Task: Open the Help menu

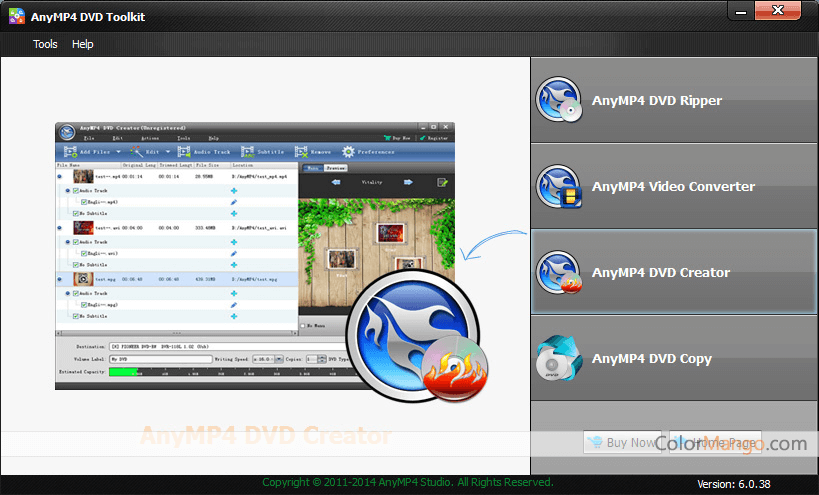Action: 82,44
